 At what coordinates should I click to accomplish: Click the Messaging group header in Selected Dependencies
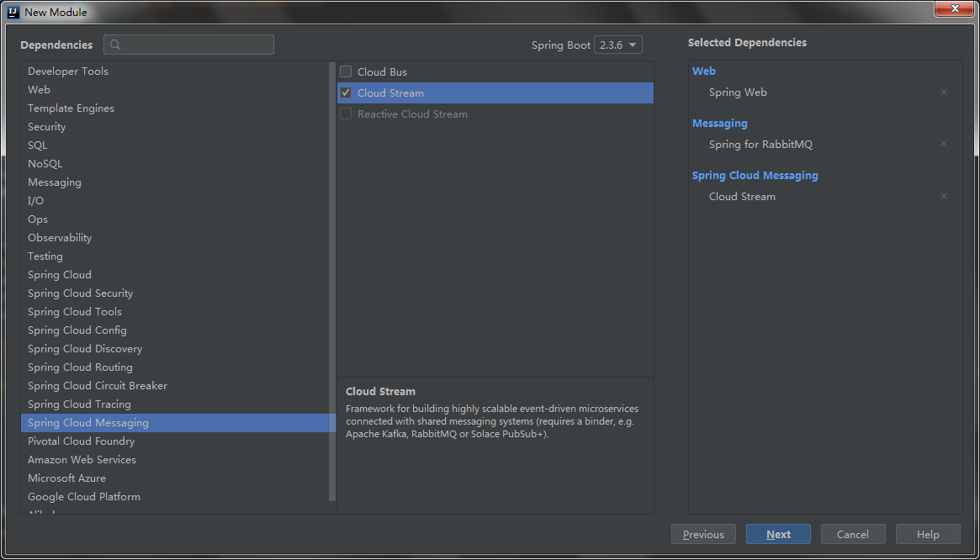(719, 123)
